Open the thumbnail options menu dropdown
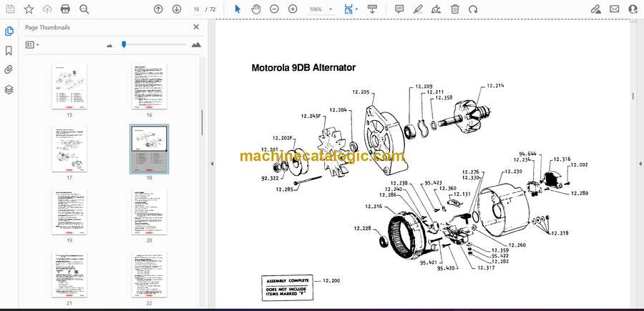Screen dimensions: 644x311 pyautogui.click(x=32, y=45)
